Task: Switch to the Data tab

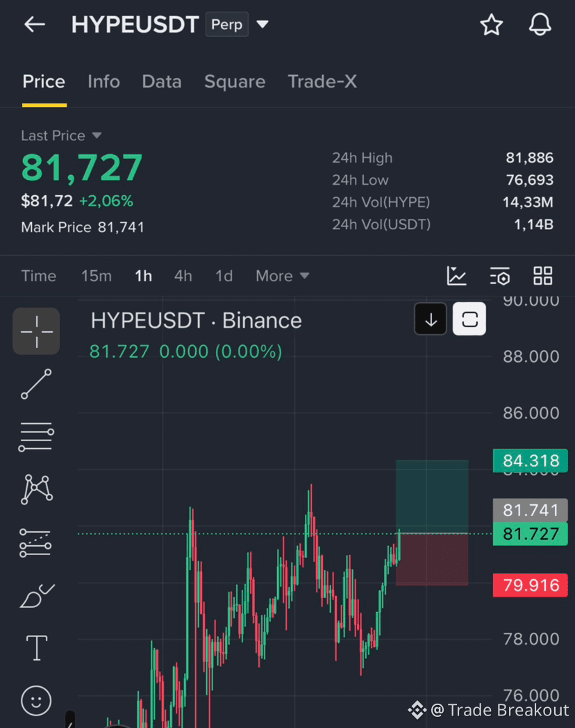Action: click(x=162, y=82)
